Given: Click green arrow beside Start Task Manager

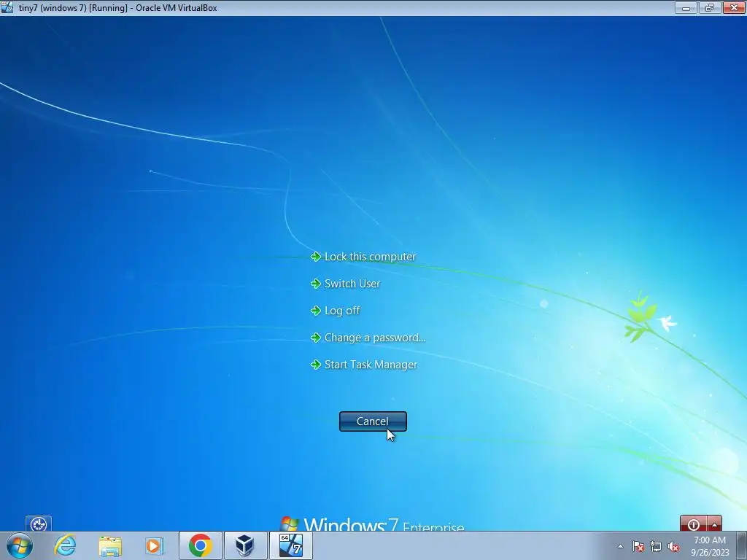Looking at the screenshot, I should coord(315,365).
